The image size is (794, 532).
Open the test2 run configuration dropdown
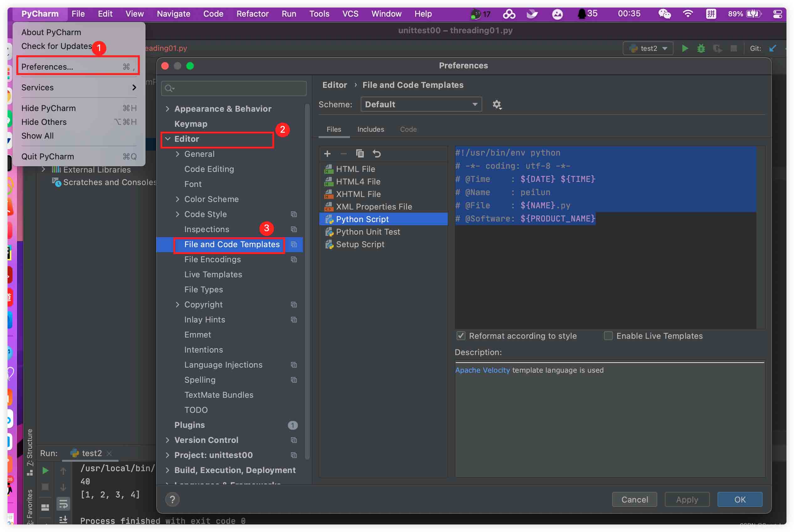coord(648,48)
